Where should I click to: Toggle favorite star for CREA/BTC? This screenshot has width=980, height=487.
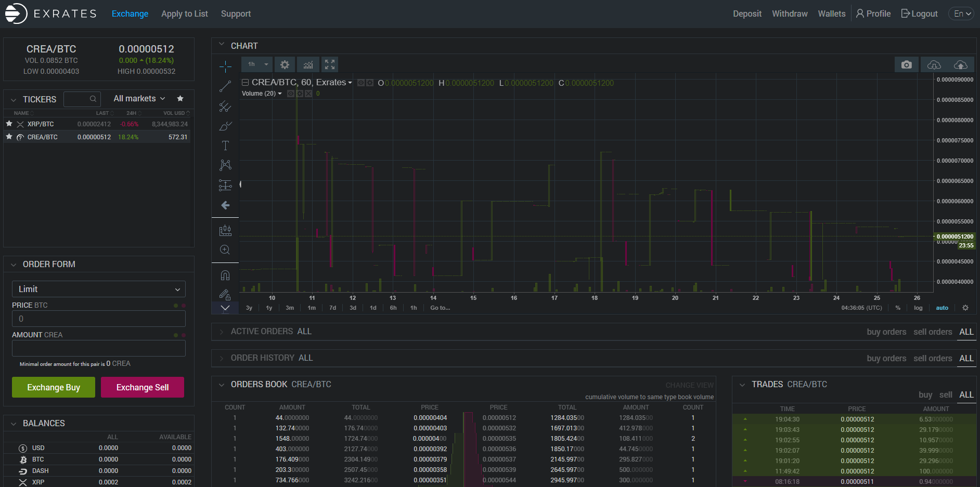click(x=9, y=137)
